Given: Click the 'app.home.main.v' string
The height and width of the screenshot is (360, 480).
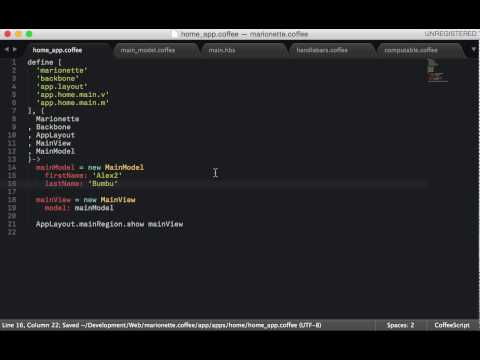Looking at the screenshot, I should pos(73,95).
